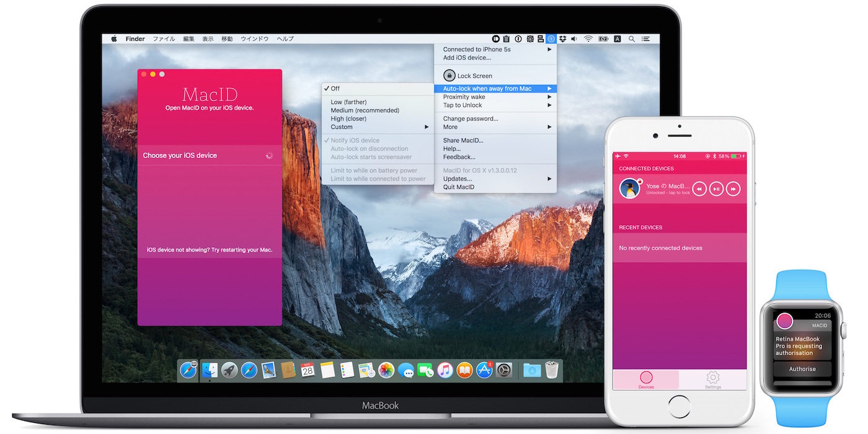Open Maps from the Dock

click(366, 370)
